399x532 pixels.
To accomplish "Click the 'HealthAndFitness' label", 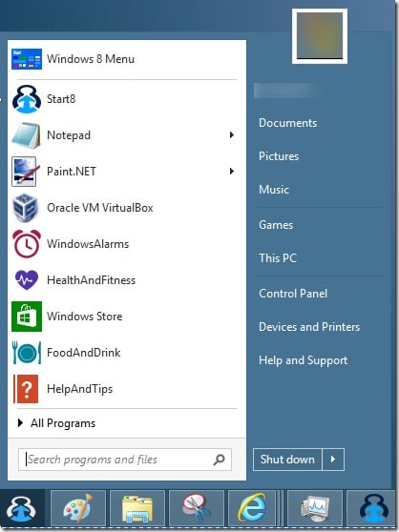I will [x=92, y=280].
